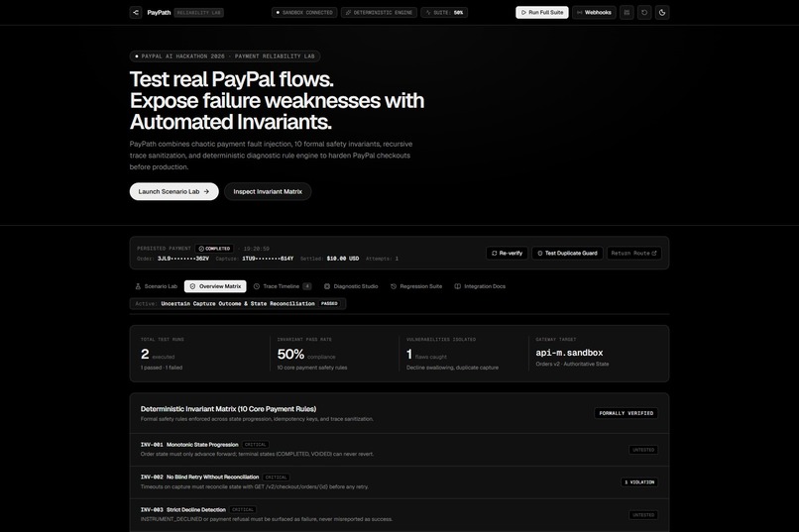Inspect Invariant Matrix
This screenshot has height=532, width=799.
(x=268, y=191)
